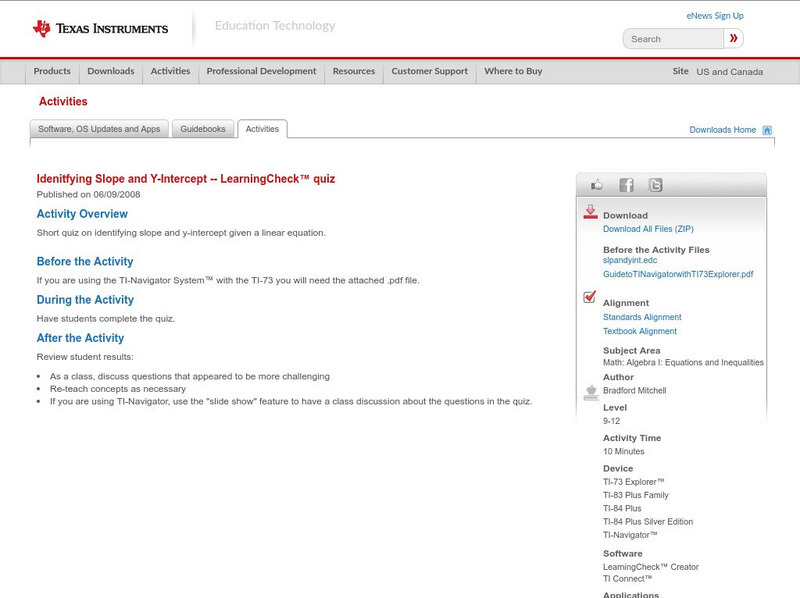Image resolution: width=800 pixels, height=598 pixels.
Task: Click the Activity Overview heading
Action: (82, 214)
